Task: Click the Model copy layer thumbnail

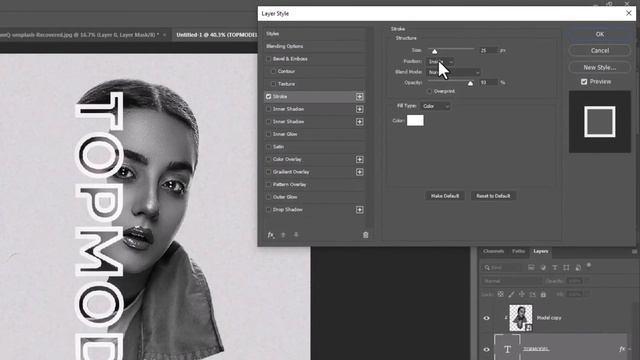Action: [520, 318]
